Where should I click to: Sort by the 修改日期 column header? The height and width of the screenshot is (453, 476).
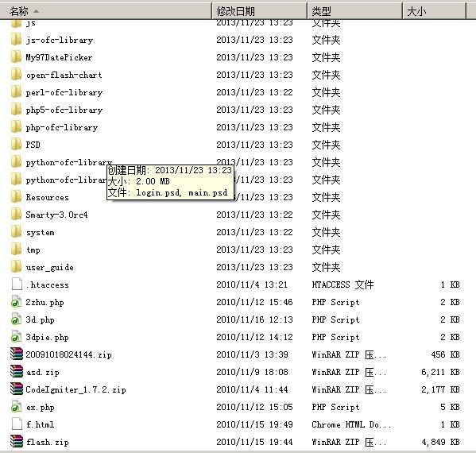259,11
